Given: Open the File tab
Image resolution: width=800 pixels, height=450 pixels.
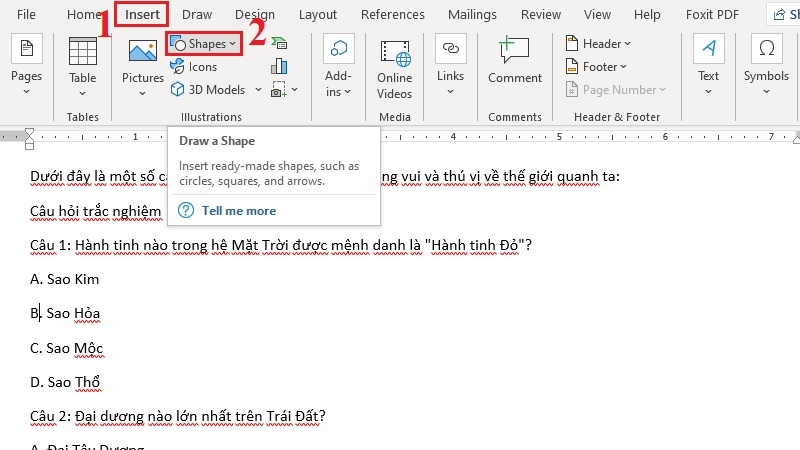Looking at the screenshot, I should [x=26, y=14].
